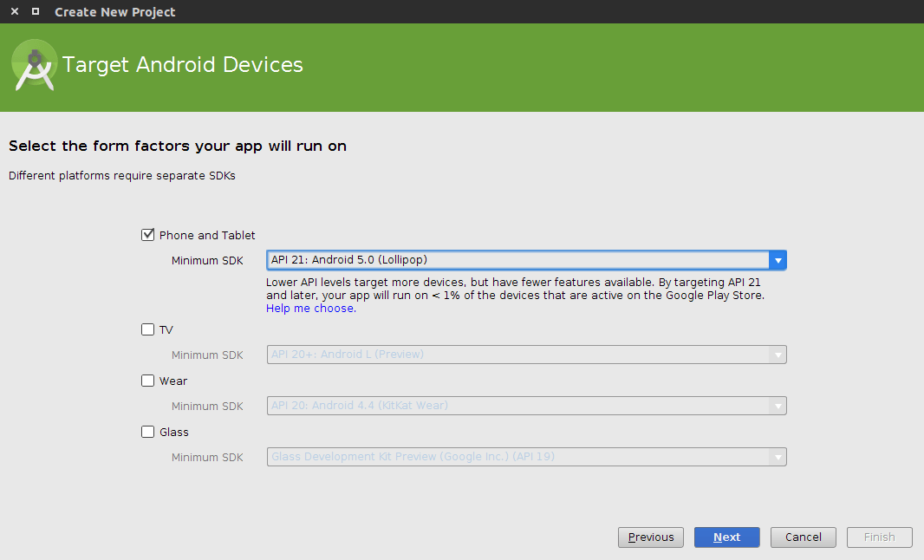Click the Android Studio logo icon
The image size is (924, 560).
pos(34,66)
